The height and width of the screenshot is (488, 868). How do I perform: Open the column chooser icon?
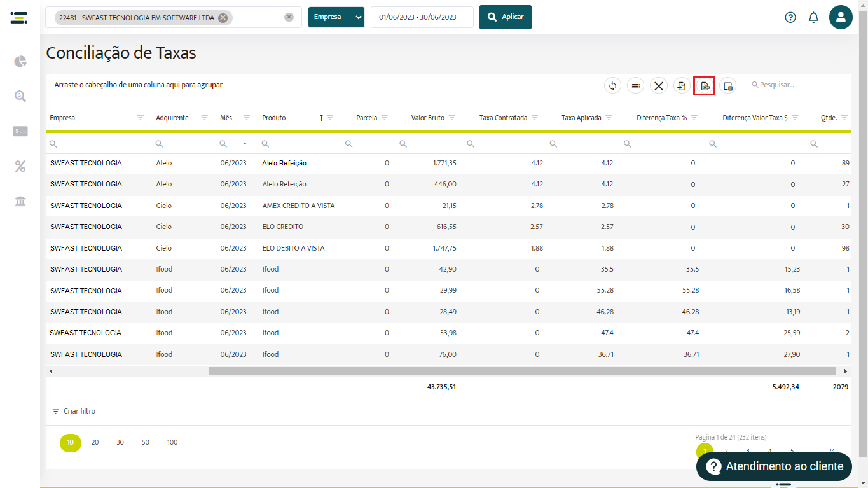635,86
